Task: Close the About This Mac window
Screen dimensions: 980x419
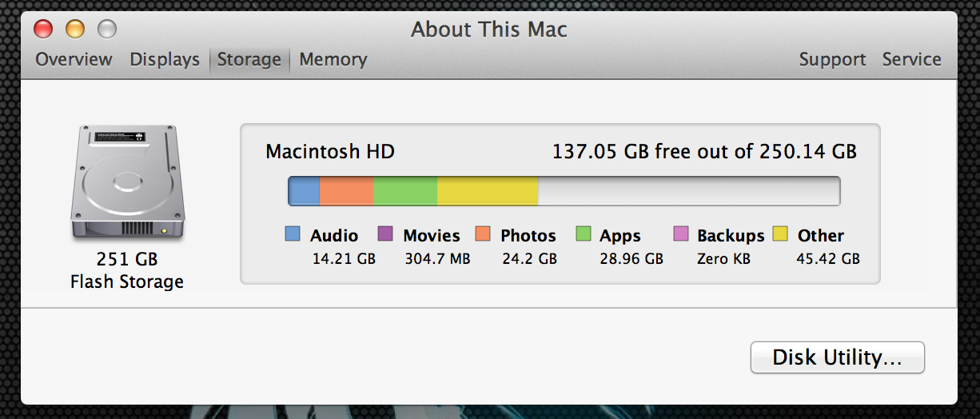Action: (42, 30)
